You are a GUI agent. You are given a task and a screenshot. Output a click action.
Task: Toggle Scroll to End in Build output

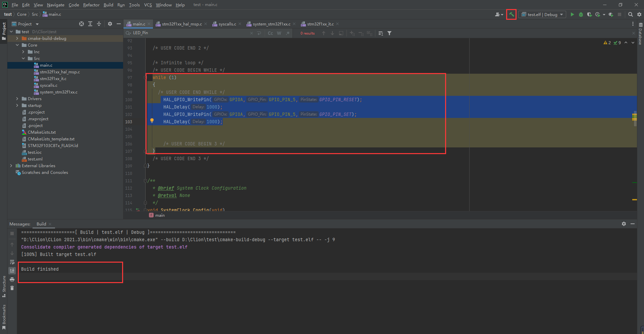[x=12, y=270]
